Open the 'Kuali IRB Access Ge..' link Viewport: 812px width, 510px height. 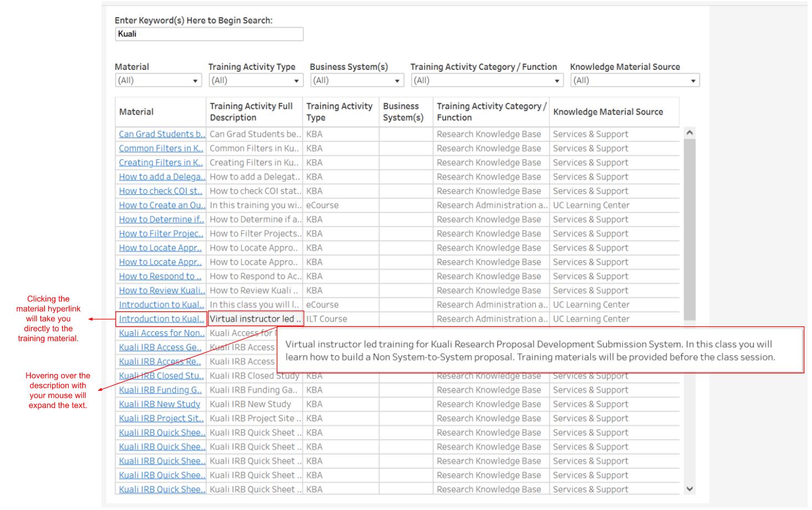tap(160, 347)
